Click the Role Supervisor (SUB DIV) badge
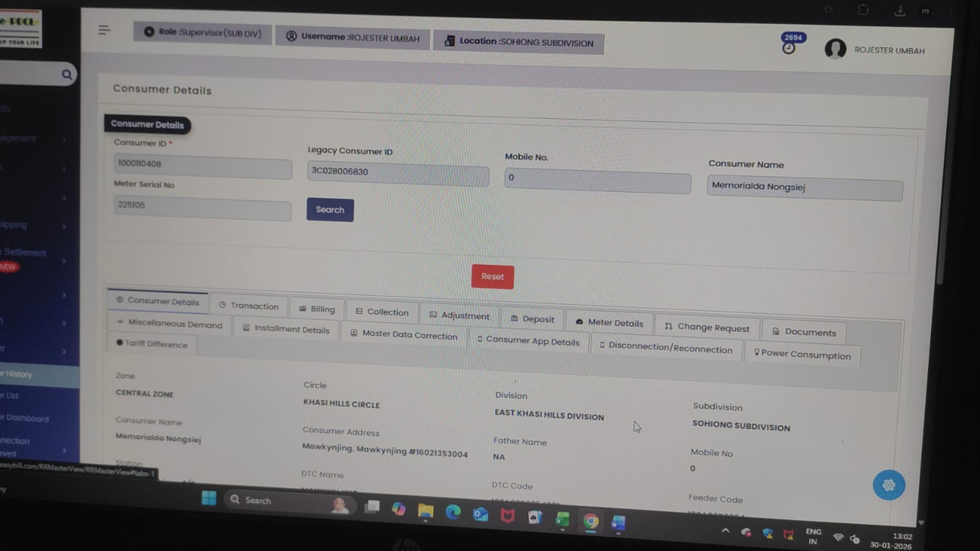This screenshot has width=980, height=551. [202, 32]
